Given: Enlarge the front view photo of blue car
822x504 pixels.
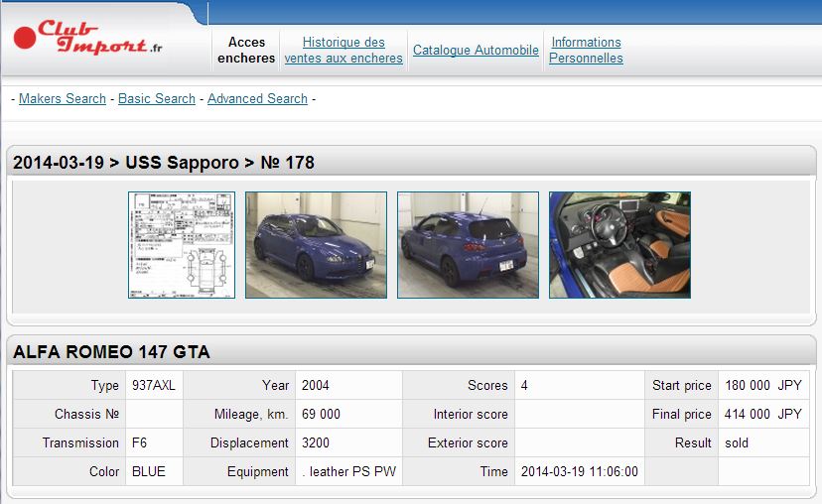Looking at the screenshot, I should tap(316, 245).
